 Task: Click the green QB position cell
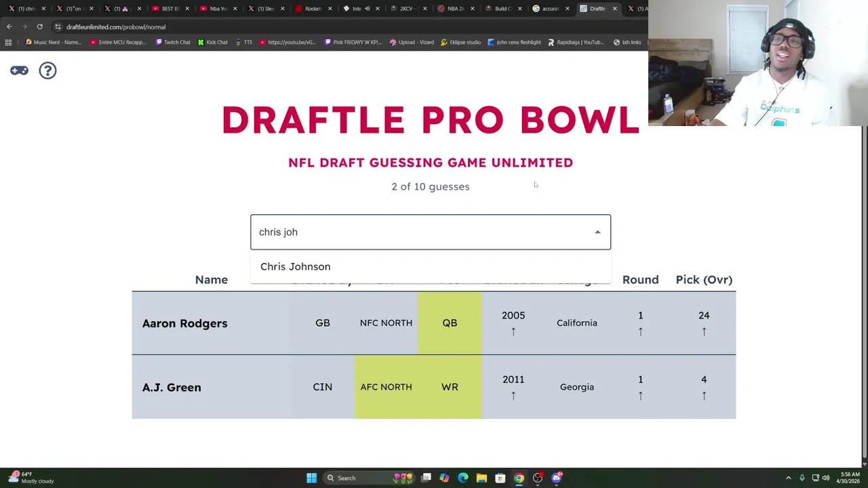tap(450, 323)
